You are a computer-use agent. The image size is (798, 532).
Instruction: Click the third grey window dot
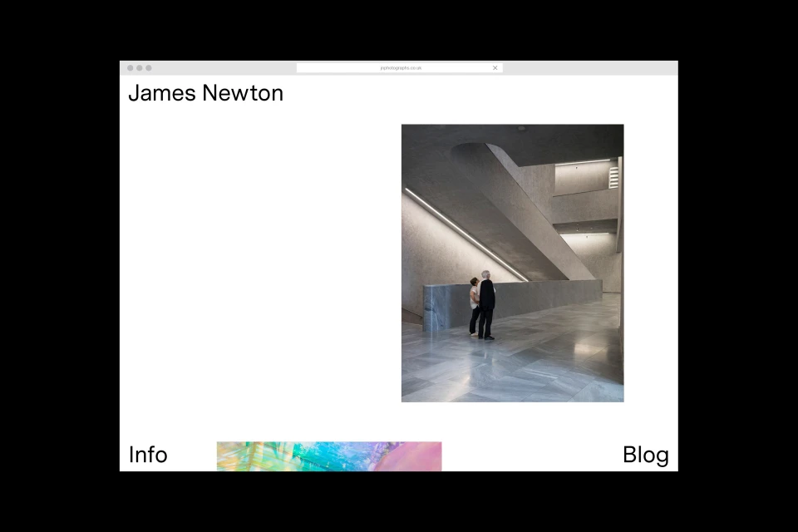[149, 68]
